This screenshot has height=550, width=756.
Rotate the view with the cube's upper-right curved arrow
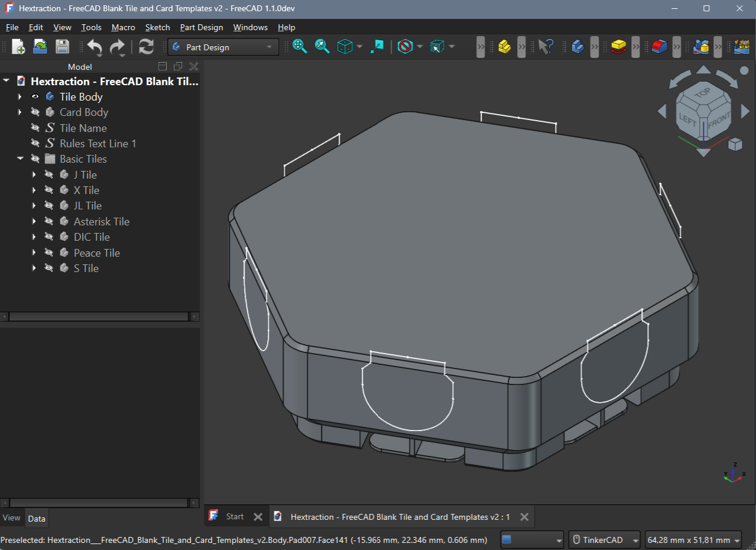726,79
